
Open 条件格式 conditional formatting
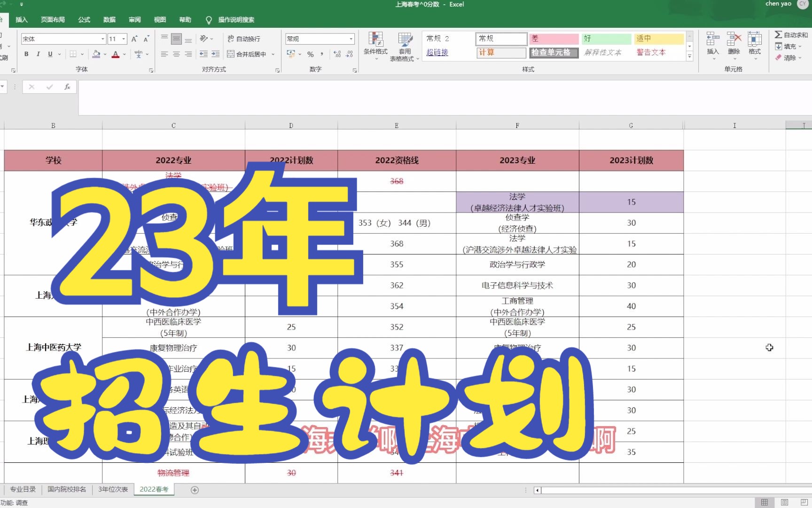pyautogui.click(x=375, y=46)
